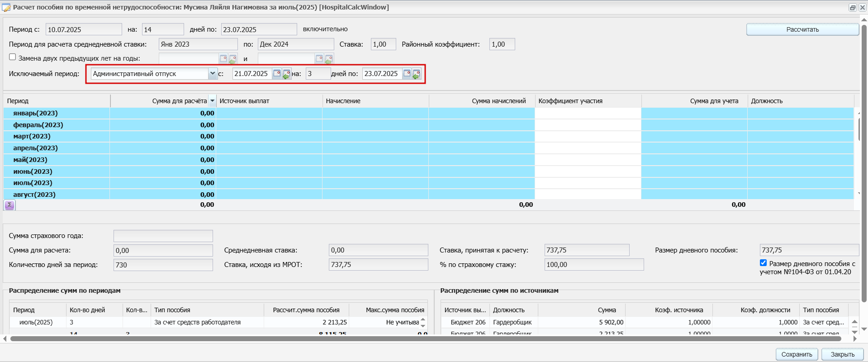Viewport: 868px width, 362px height.
Task: Click scroll-down arrow of monthly table scrollbar
Action: pos(859,194)
